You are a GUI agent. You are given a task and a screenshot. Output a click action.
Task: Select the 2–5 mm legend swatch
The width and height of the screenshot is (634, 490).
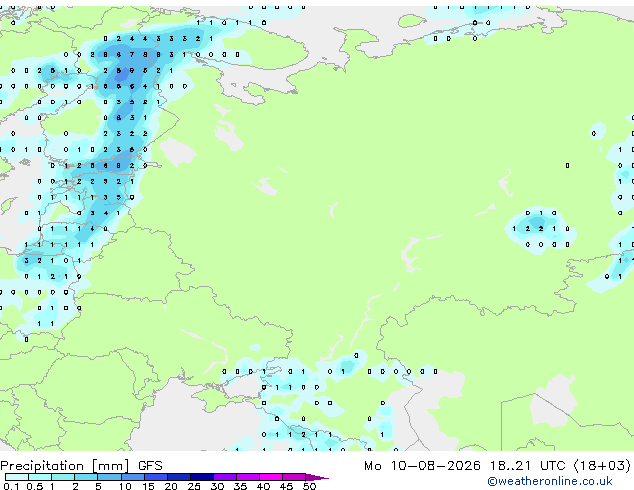coord(86,477)
